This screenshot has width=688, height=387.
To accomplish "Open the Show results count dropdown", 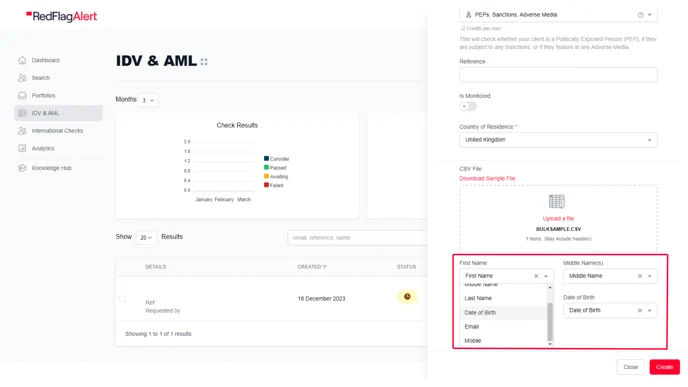I will pyautogui.click(x=146, y=237).
